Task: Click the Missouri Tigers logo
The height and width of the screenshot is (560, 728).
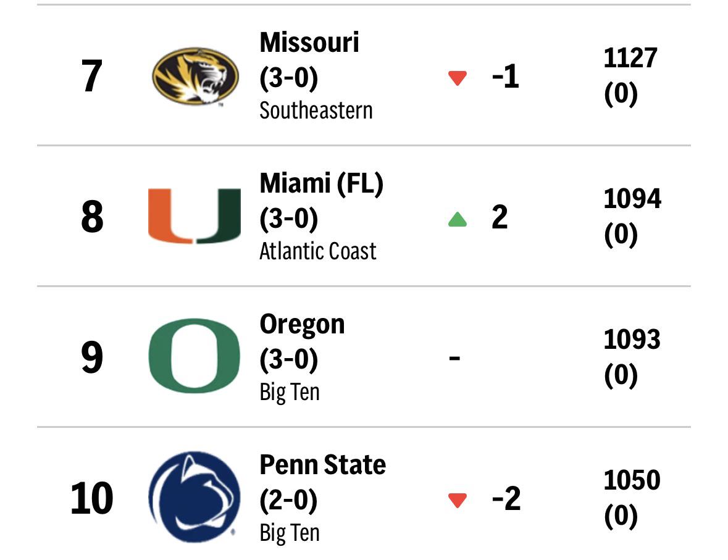Action: pos(195,77)
